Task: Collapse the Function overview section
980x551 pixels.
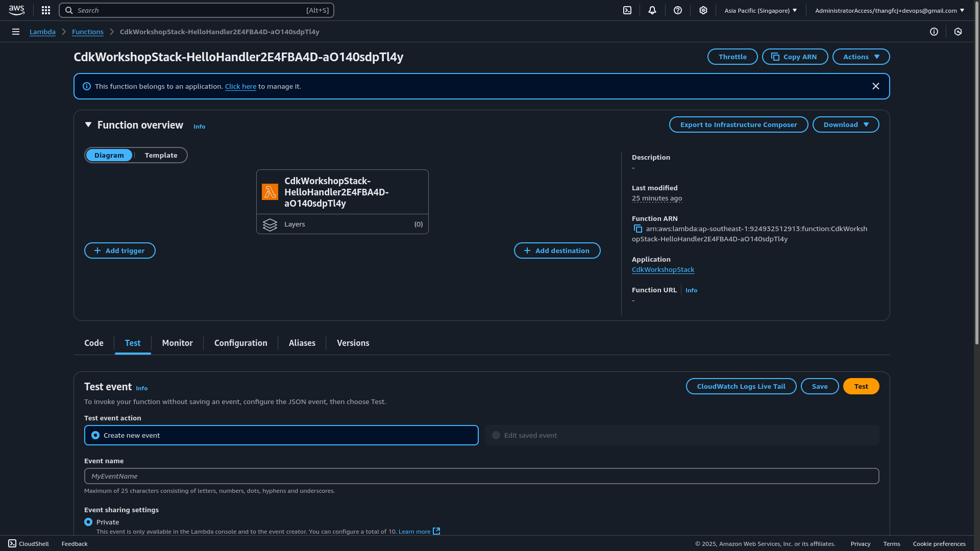Action: coord(88,124)
